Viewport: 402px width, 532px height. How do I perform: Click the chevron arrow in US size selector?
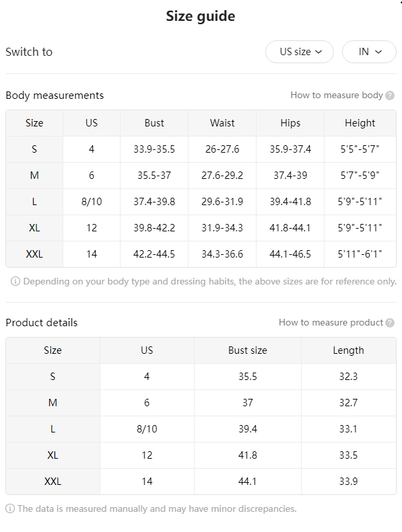[x=319, y=52]
